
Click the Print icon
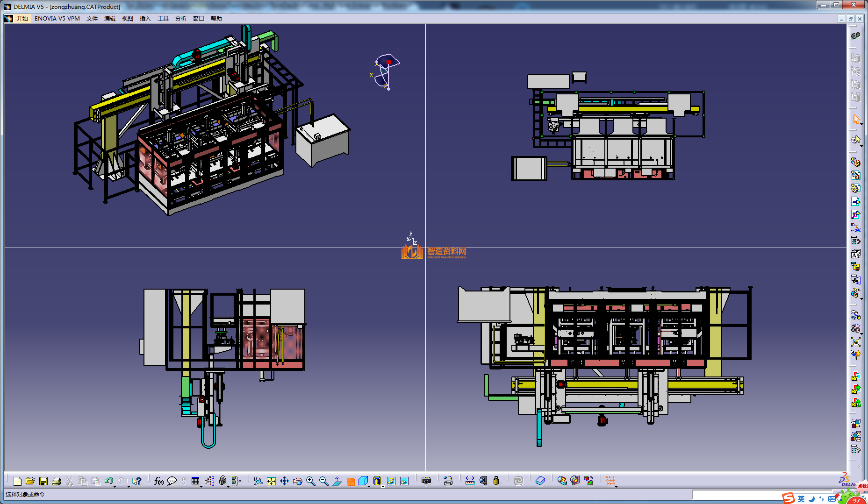(x=57, y=481)
